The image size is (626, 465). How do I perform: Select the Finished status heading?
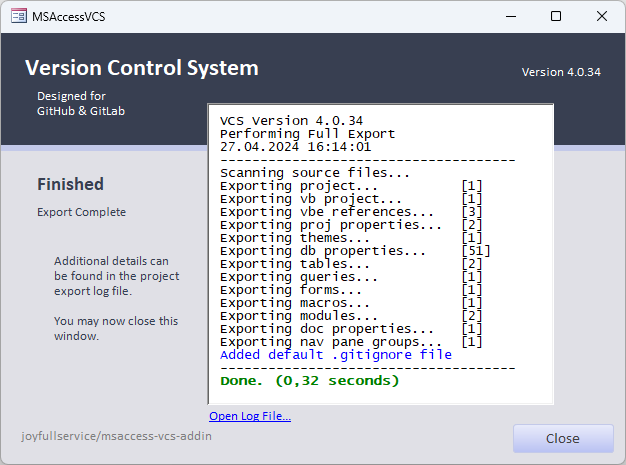(70, 184)
